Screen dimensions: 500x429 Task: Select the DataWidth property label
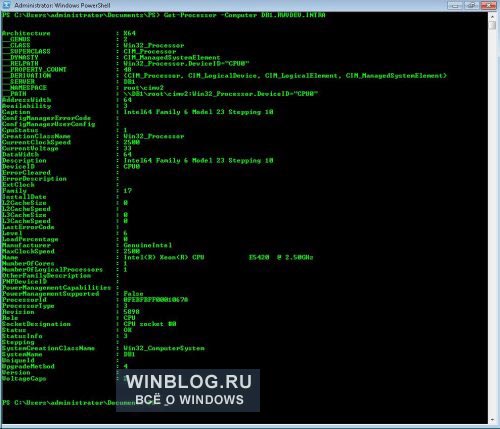(x=20, y=154)
